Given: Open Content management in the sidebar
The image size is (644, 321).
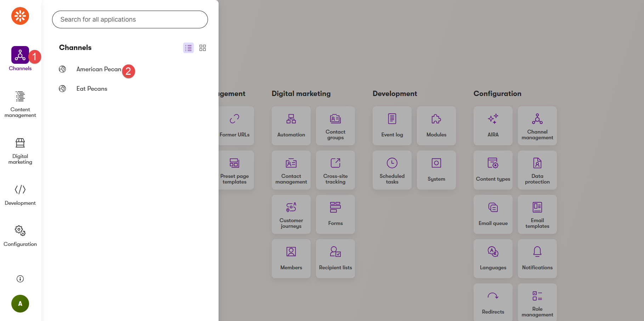Looking at the screenshot, I should pos(20,104).
